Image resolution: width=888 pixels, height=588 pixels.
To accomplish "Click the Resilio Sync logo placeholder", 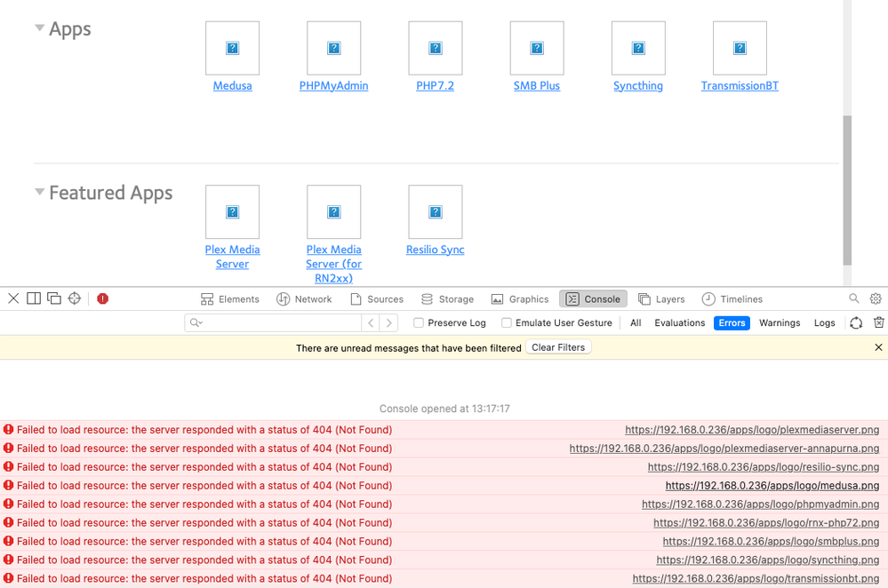I will pos(435,211).
